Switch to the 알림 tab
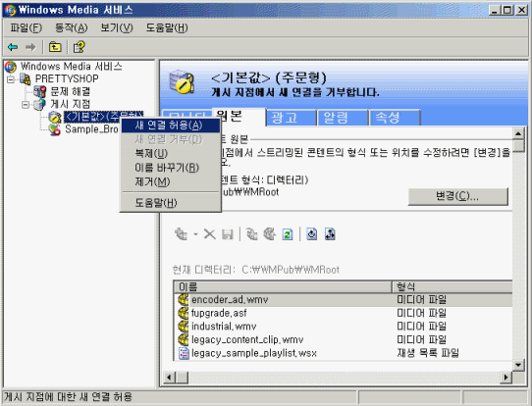Viewport: 532px width, 406px height. point(343,118)
